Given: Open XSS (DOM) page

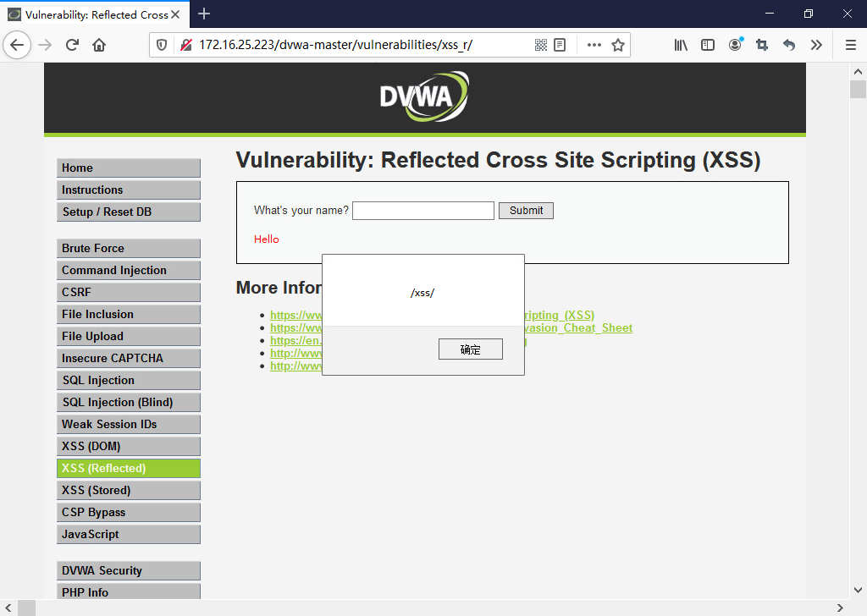Looking at the screenshot, I should (x=129, y=447).
